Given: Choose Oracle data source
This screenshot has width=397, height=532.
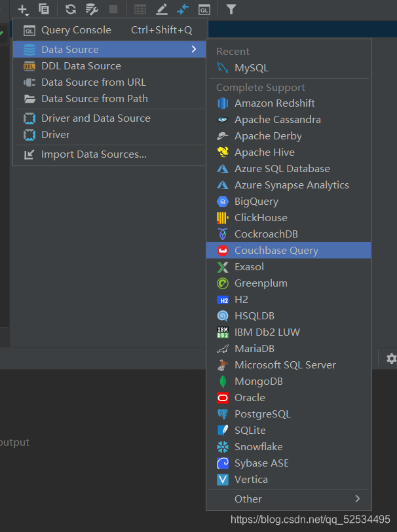Looking at the screenshot, I should pos(289,398).
